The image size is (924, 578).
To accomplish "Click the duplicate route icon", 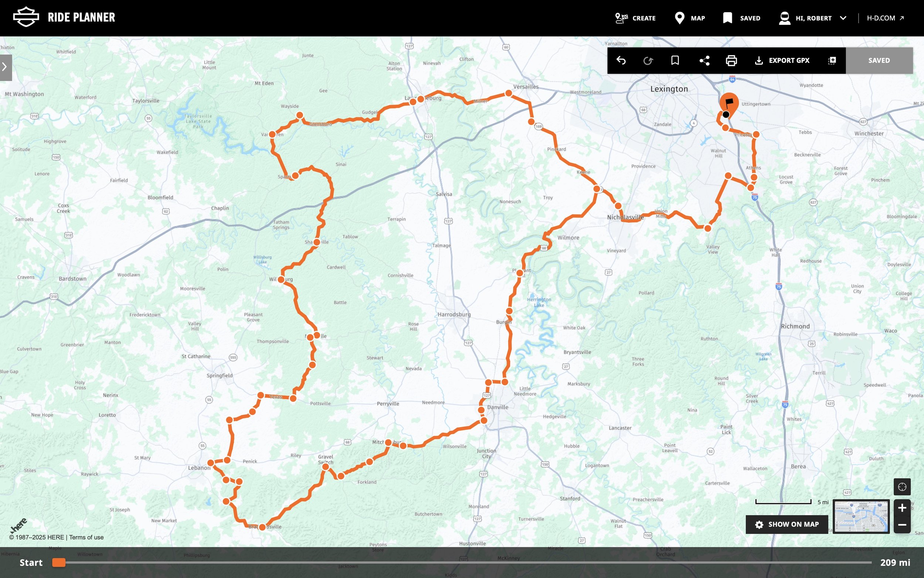I will coord(832,60).
